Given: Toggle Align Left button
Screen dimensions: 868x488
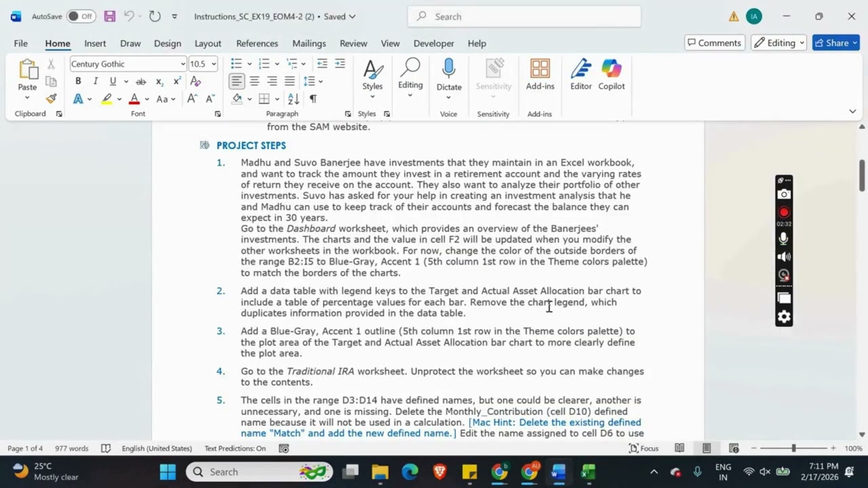Looking at the screenshot, I should click(237, 81).
